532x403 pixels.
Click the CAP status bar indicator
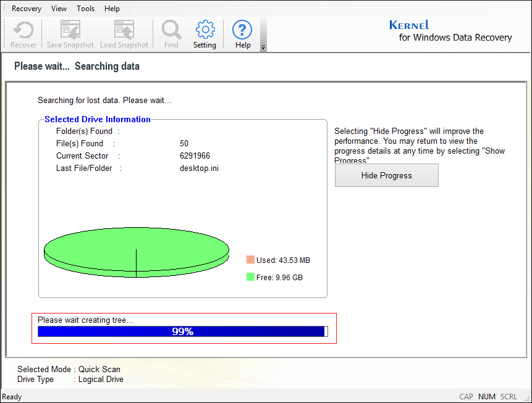466,397
